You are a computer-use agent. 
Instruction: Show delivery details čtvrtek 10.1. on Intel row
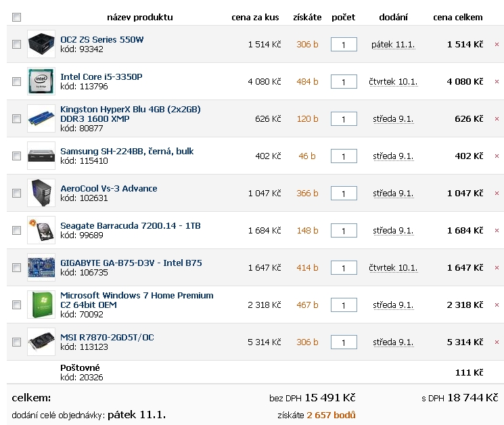393,82
